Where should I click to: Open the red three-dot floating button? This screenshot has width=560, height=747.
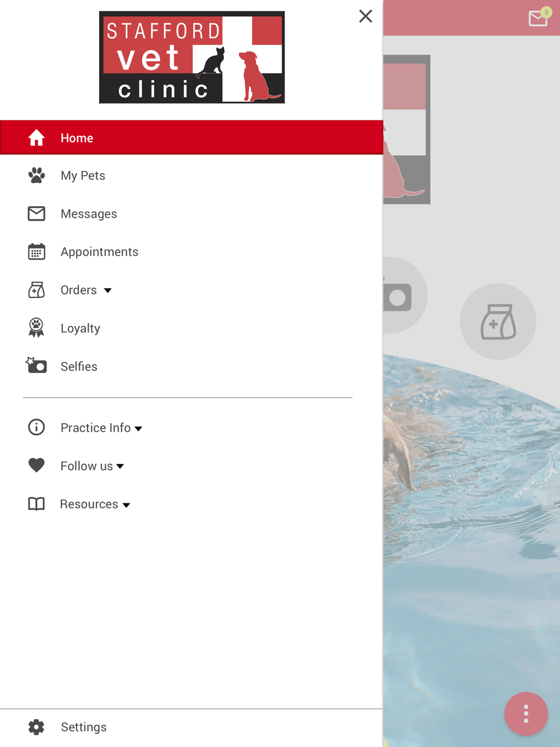[x=526, y=714]
